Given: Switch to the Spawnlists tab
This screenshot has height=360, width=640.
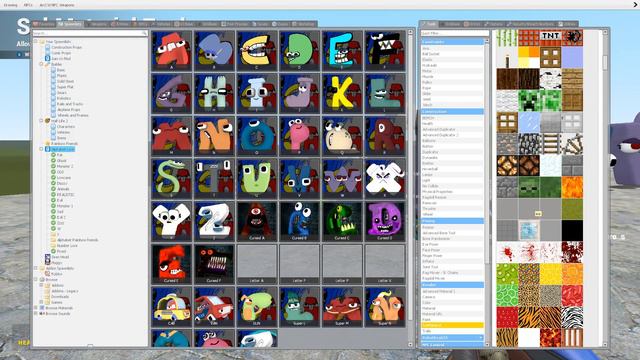Looking at the screenshot, I should (70, 24).
